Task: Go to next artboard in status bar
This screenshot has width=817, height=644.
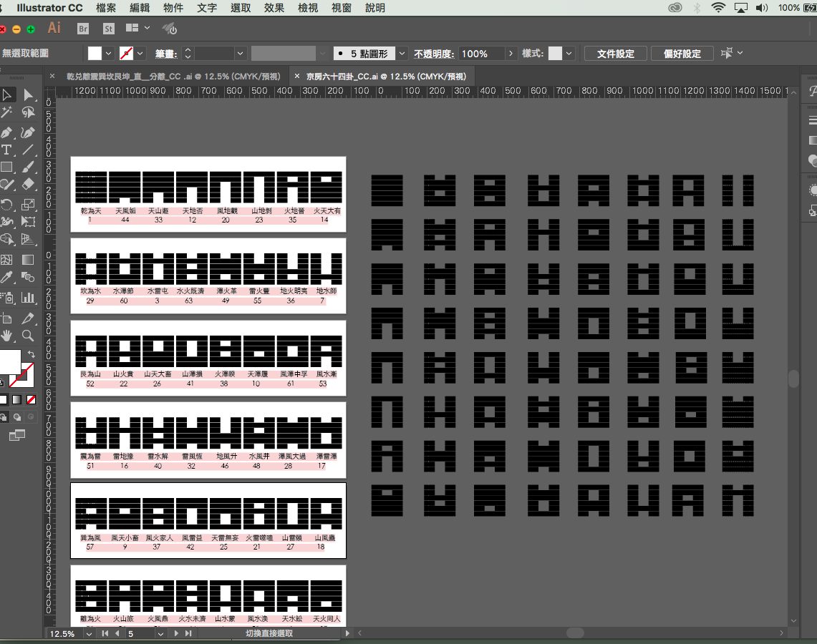Action: coord(176,633)
